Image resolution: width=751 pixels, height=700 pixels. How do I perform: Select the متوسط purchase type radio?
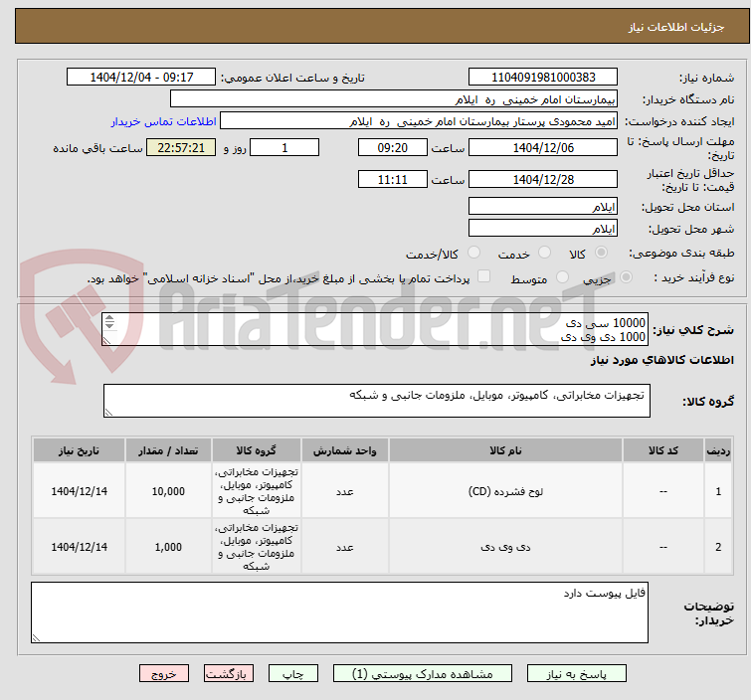[x=562, y=277]
